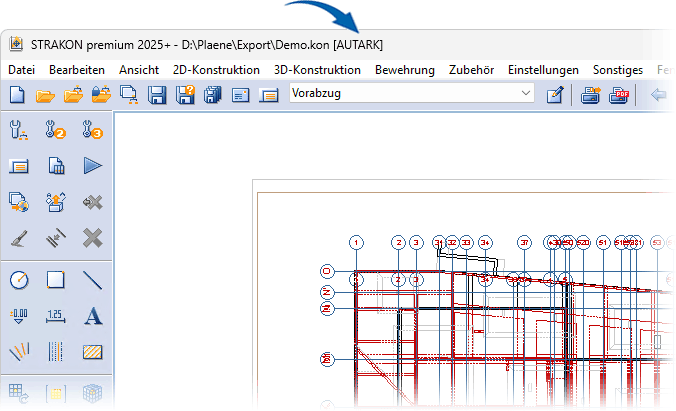
Task: Select the circle drawing tool
Action: tap(19, 279)
